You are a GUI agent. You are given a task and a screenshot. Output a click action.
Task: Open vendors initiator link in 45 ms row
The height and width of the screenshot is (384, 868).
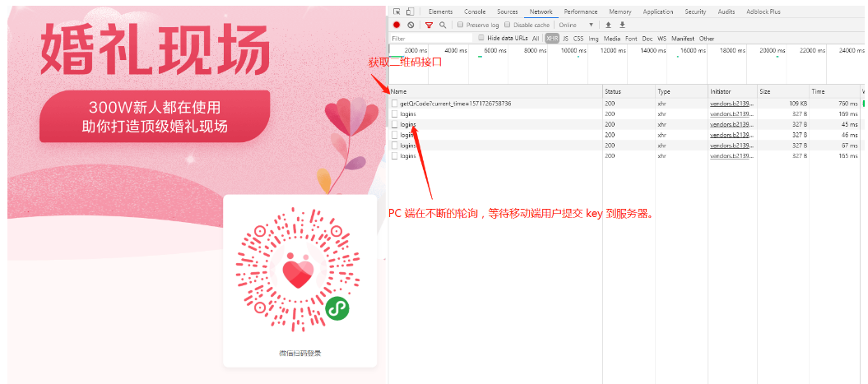click(x=731, y=124)
